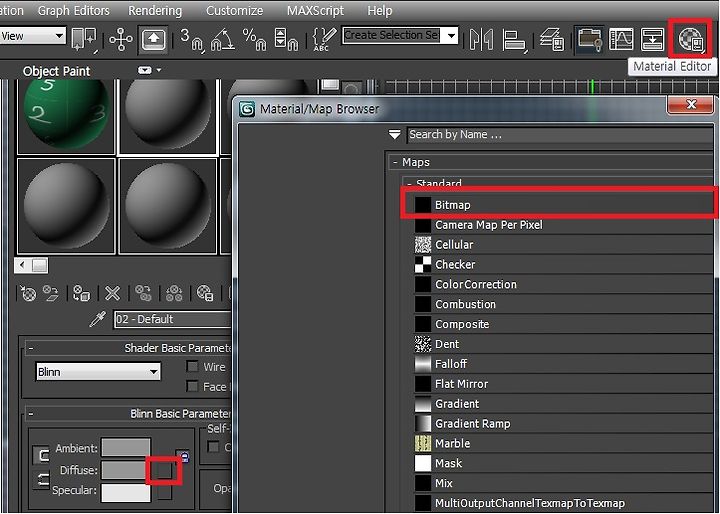Screen dimensions: 720x514
Task: Enable the Wire checkbox
Action: point(192,366)
